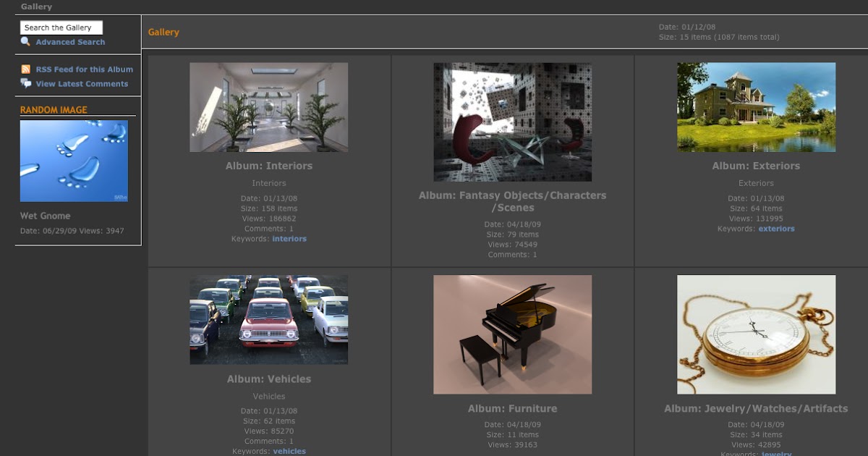Click the text 'Views: 186862'
This screenshot has height=456, width=868.
click(269, 219)
